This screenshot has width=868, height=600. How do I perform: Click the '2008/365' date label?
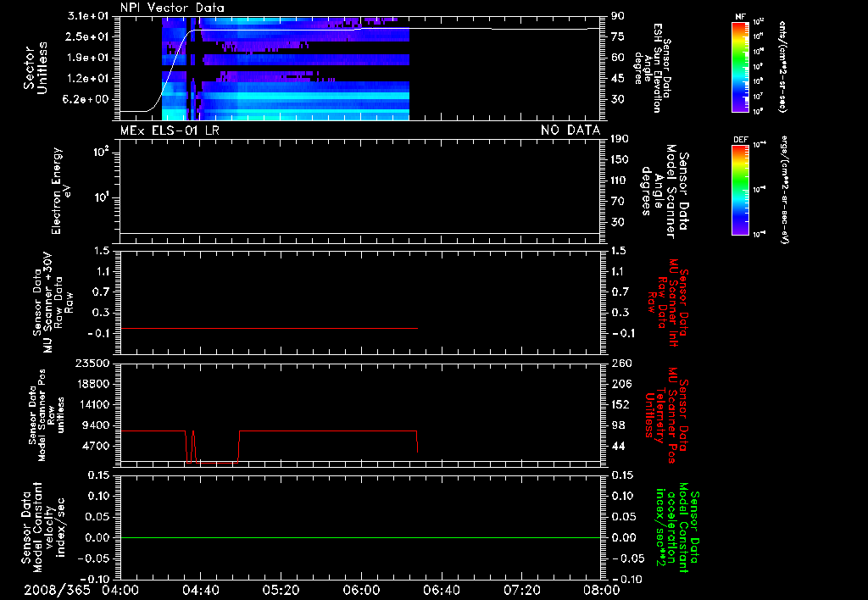[57, 590]
